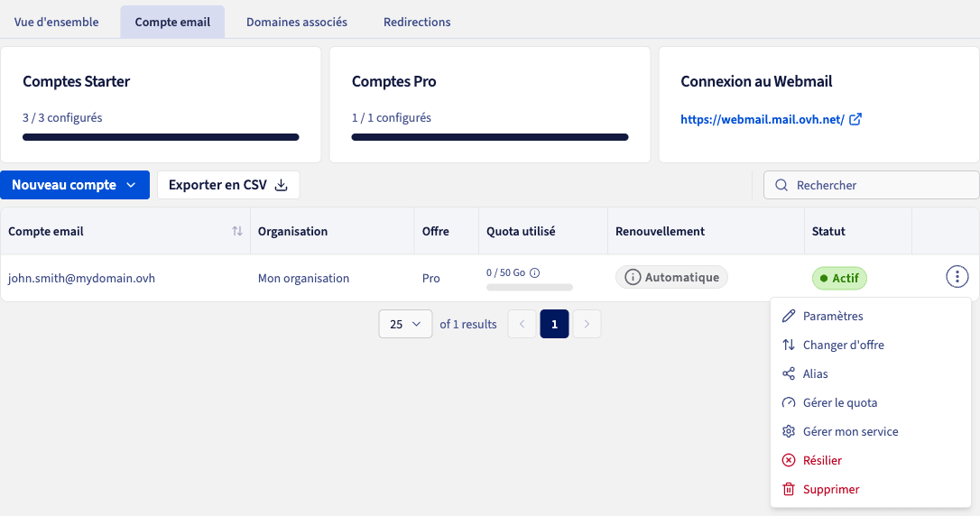Click the Quota utilisé column header
Viewport: 980px width, 516px height.
521,231
